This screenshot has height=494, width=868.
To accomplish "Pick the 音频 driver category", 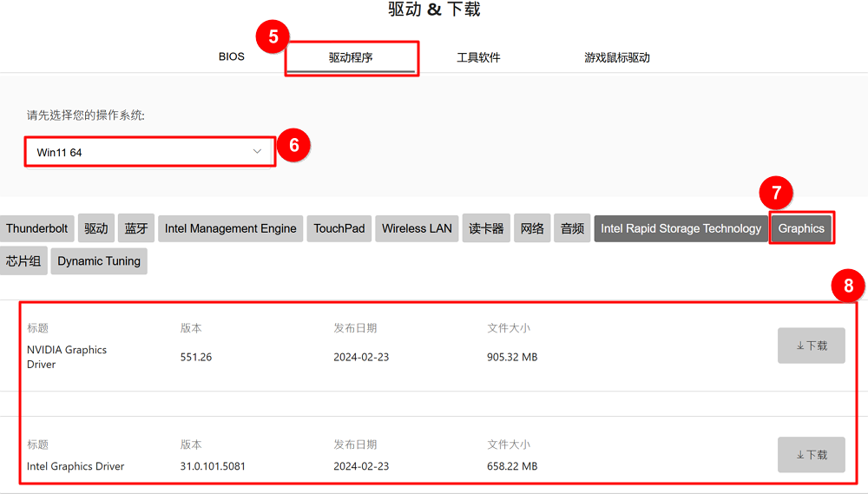I will [x=572, y=228].
